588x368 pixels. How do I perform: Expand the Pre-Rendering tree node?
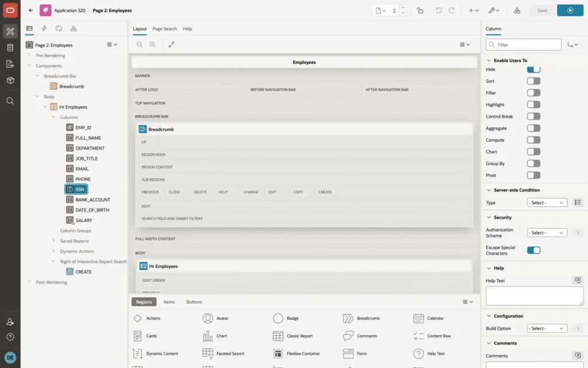point(29,55)
